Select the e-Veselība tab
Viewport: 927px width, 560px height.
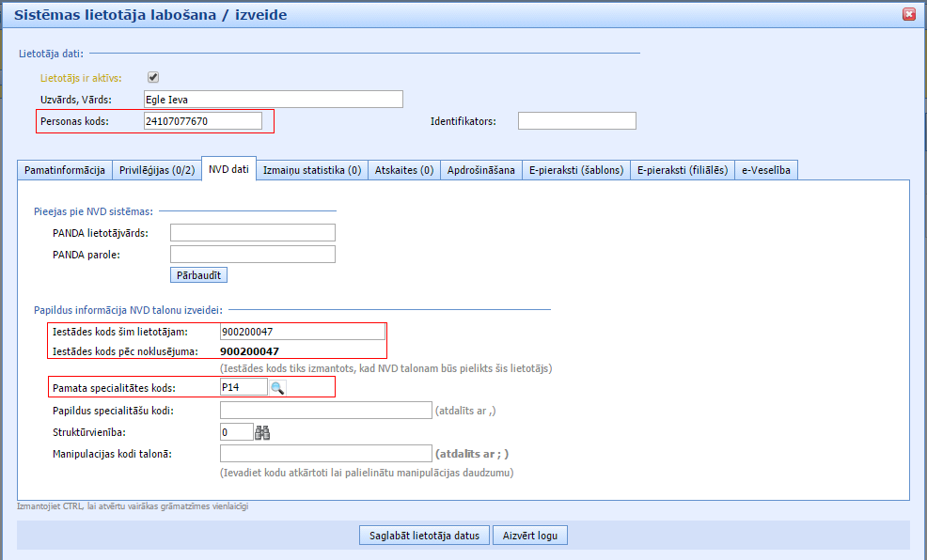pyautogui.click(x=766, y=170)
